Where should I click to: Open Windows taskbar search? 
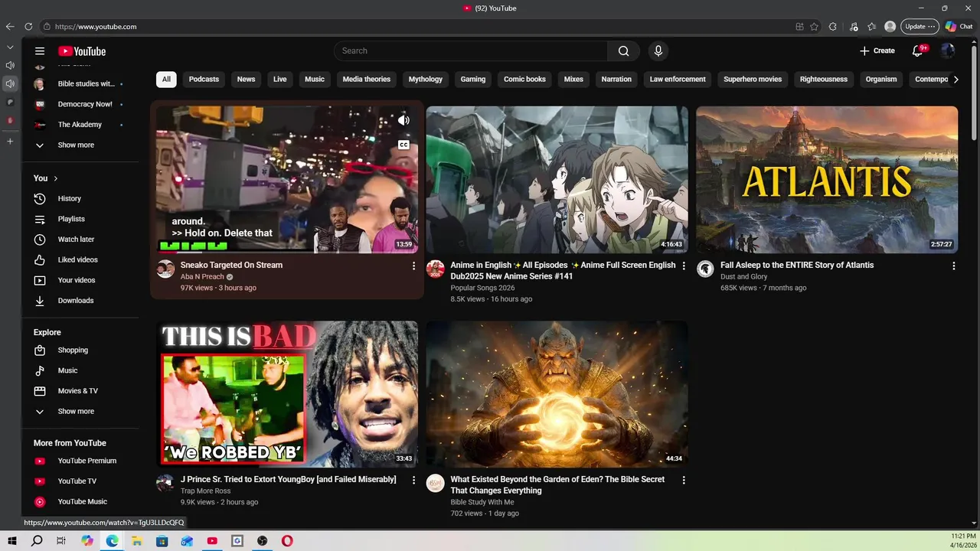coord(37,541)
